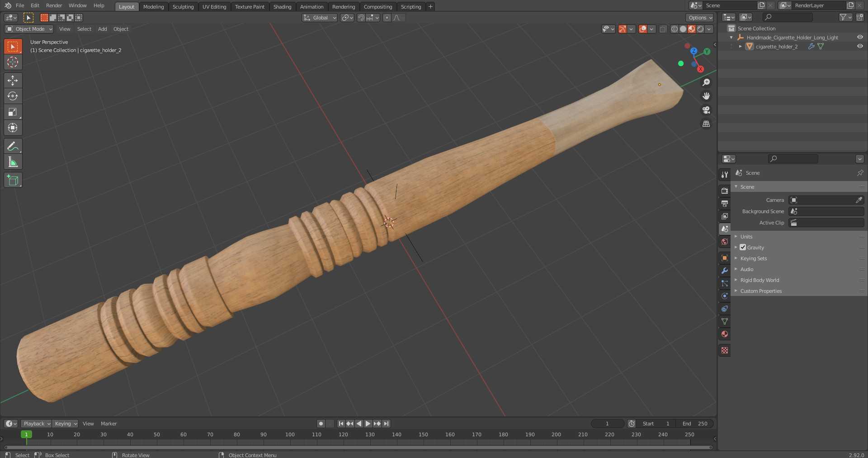The image size is (868, 458).
Task: Select the Select Box tool
Action: [x=13, y=46]
